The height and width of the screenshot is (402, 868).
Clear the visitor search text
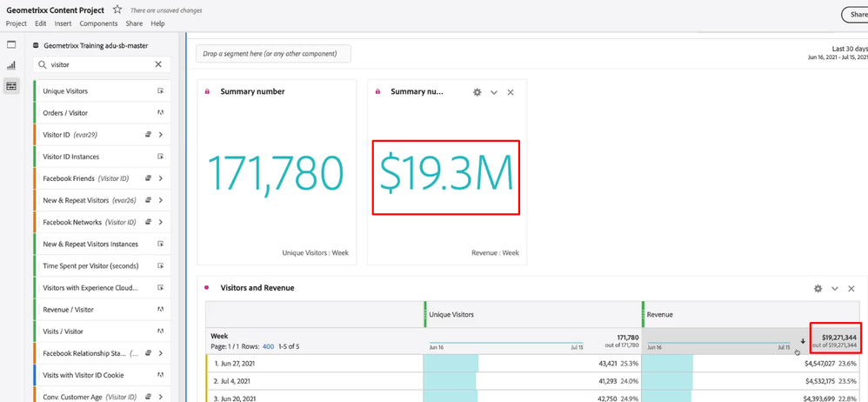pyautogui.click(x=158, y=64)
